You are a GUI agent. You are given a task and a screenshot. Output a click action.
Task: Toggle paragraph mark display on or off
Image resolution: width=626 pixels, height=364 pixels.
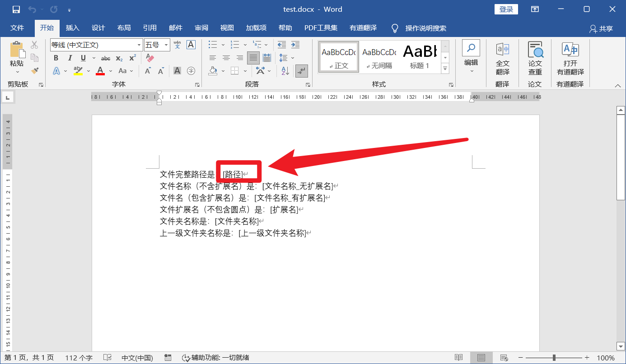pos(302,71)
